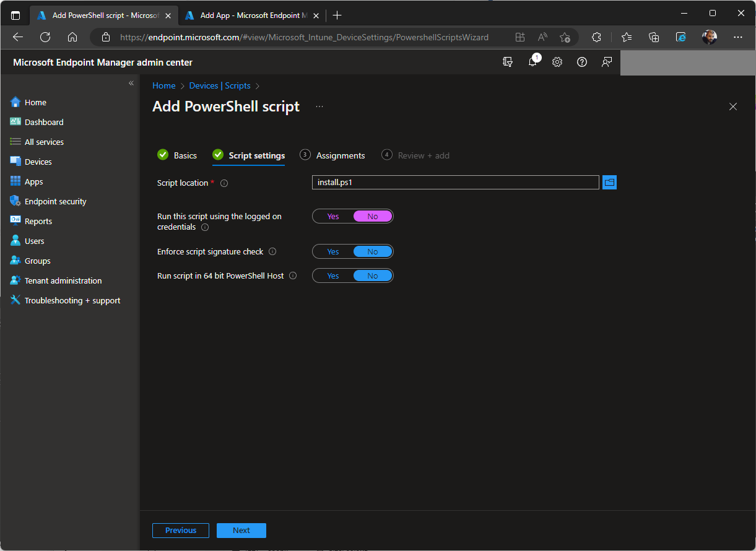The image size is (756, 551).
Task: Click info icon for Enforce script signature check
Action: pyautogui.click(x=272, y=252)
